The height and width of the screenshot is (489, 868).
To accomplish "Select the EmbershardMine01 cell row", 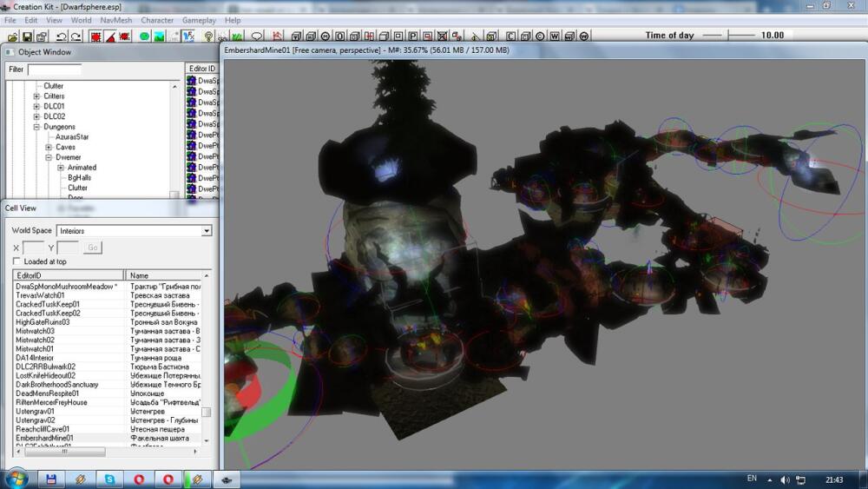I will coord(108,438).
